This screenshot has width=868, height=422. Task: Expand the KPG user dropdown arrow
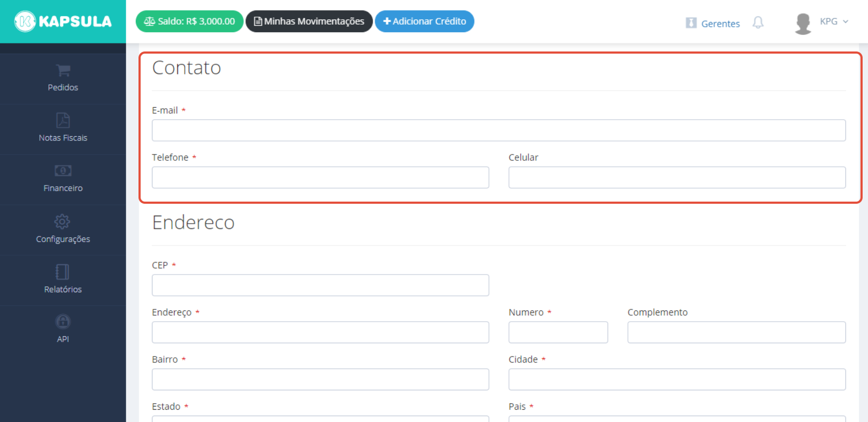point(845,21)
